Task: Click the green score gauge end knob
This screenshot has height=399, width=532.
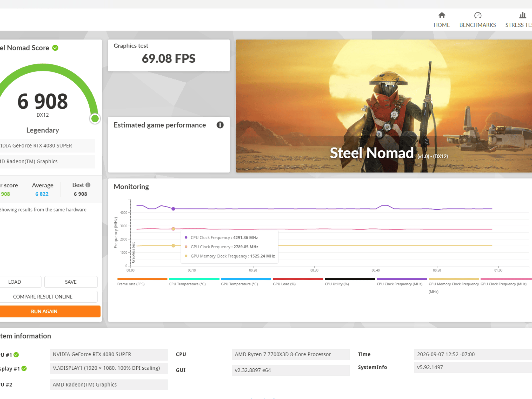Action: point(95,119)
